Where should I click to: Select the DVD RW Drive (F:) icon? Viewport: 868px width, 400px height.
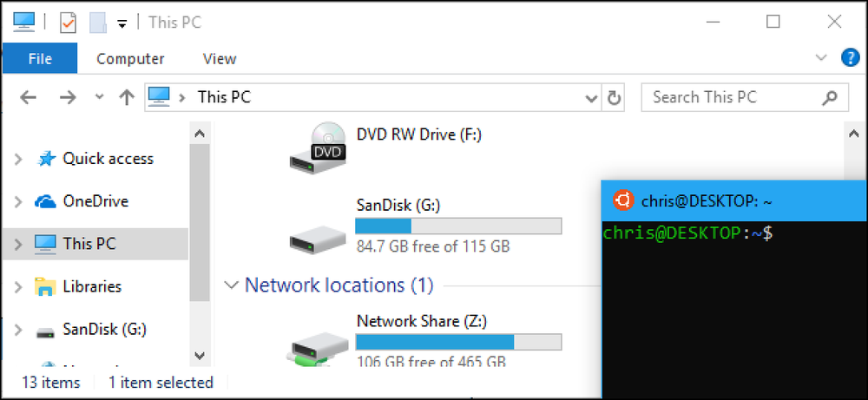click(x=319, y=148)
